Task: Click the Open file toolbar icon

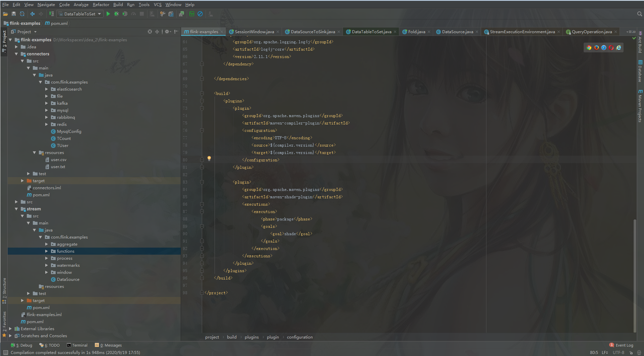Action: (5, 14)
